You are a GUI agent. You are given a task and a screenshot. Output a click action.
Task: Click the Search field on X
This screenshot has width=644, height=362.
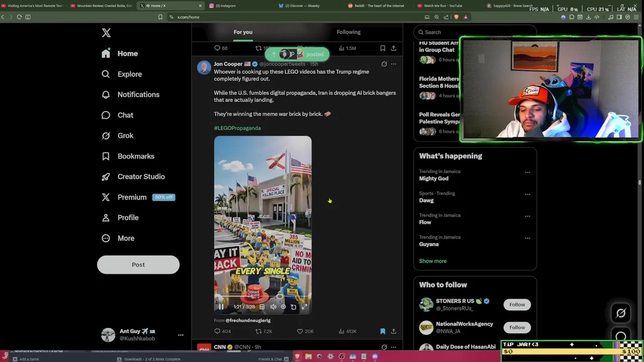tap(475, 32)
